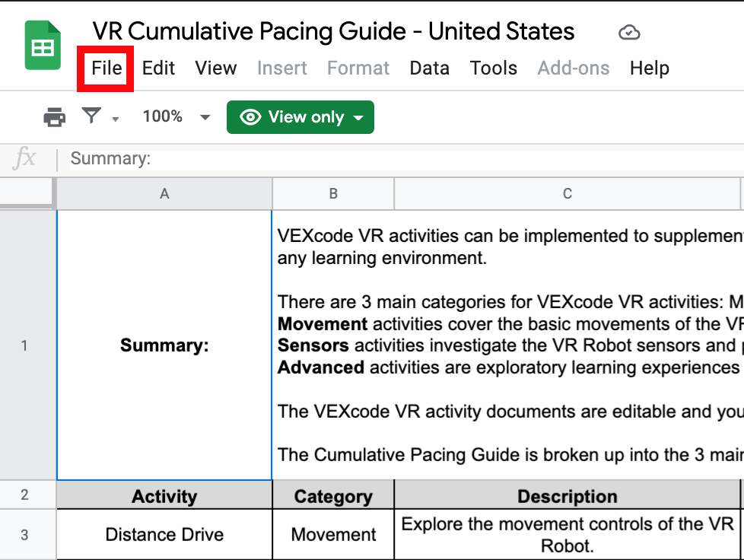Open the Print icon

(55, 116)
